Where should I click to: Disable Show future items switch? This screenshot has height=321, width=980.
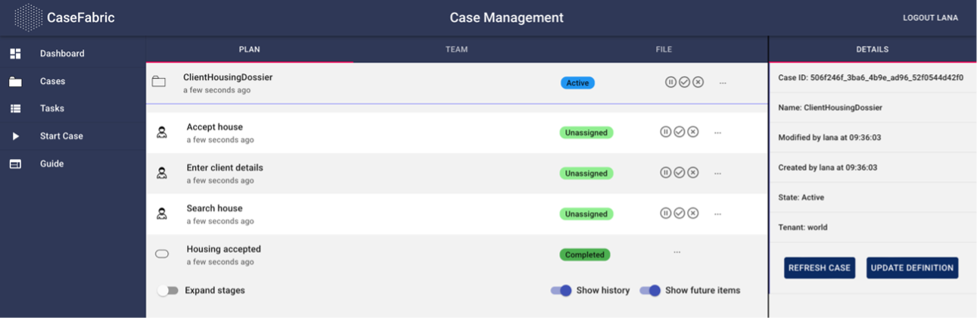point(649,291)
